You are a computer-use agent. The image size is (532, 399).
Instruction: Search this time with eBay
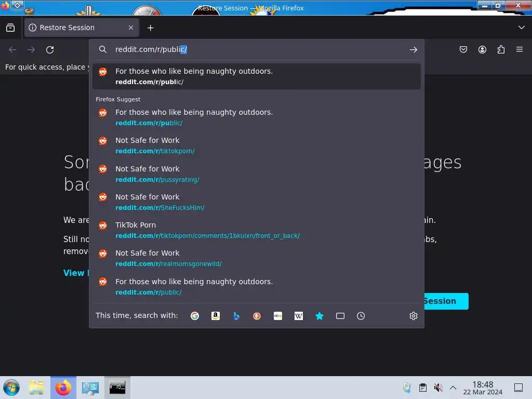(x=278, y=316)
